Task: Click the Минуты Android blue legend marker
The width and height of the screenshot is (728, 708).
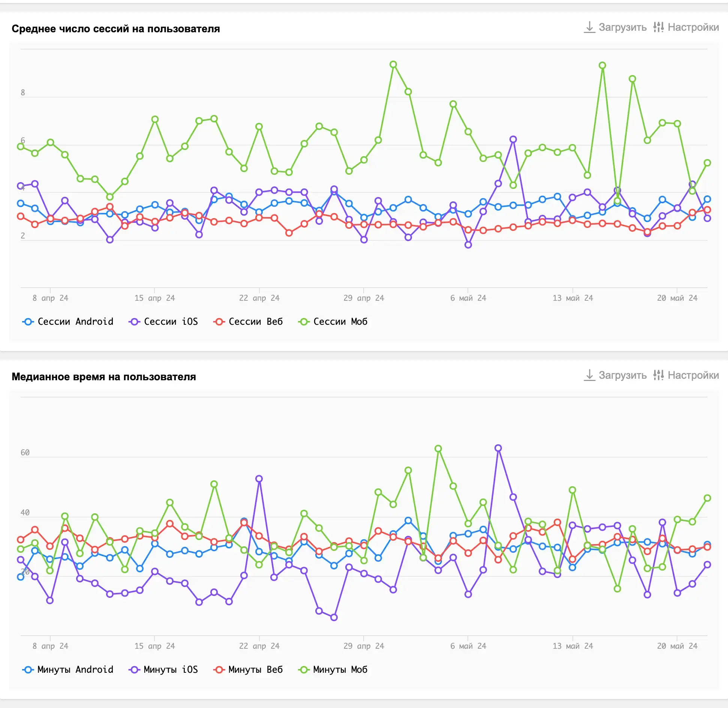Action: point(28,670)
